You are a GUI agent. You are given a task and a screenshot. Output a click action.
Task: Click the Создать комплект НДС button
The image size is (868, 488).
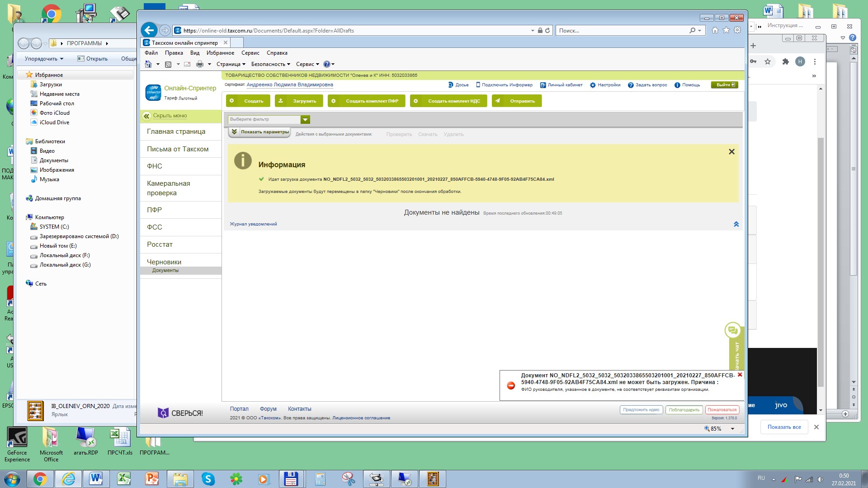click(x=448, y=101)
